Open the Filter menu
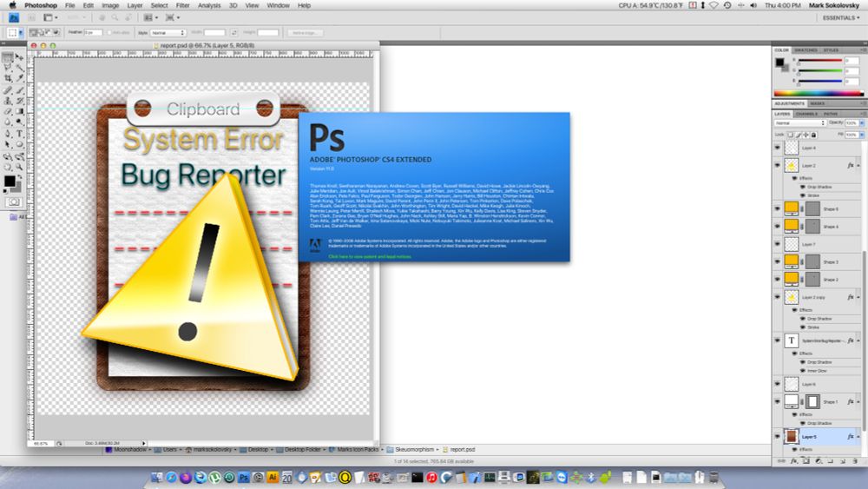 (x=182, y=5)
